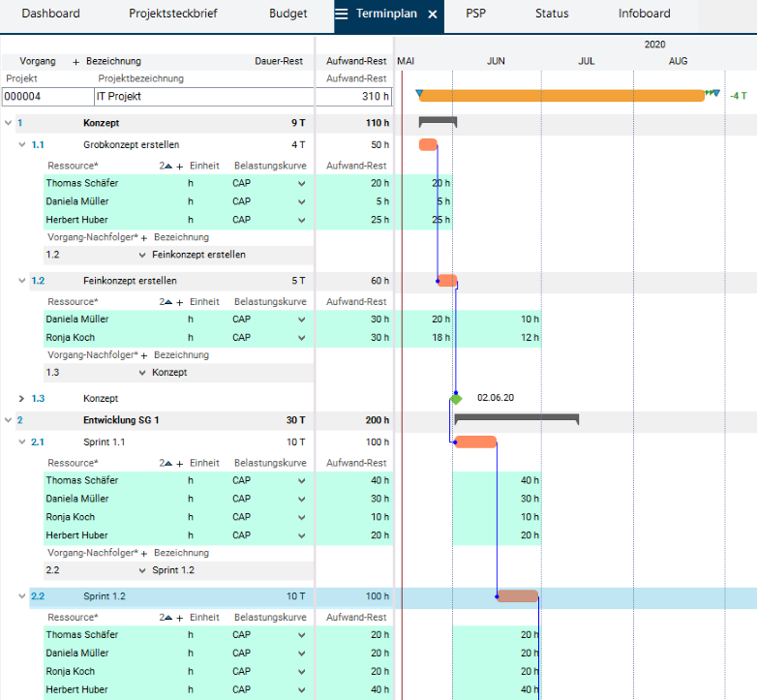Collapse Entwicklung SG 1 group
757x700 pixels.
[x=8, y=420]
